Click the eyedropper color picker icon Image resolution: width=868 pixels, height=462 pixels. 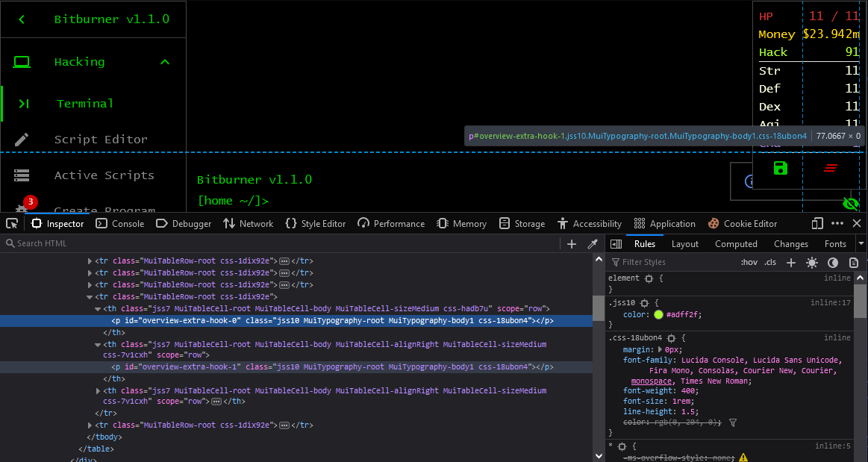[x=593, y=244]
